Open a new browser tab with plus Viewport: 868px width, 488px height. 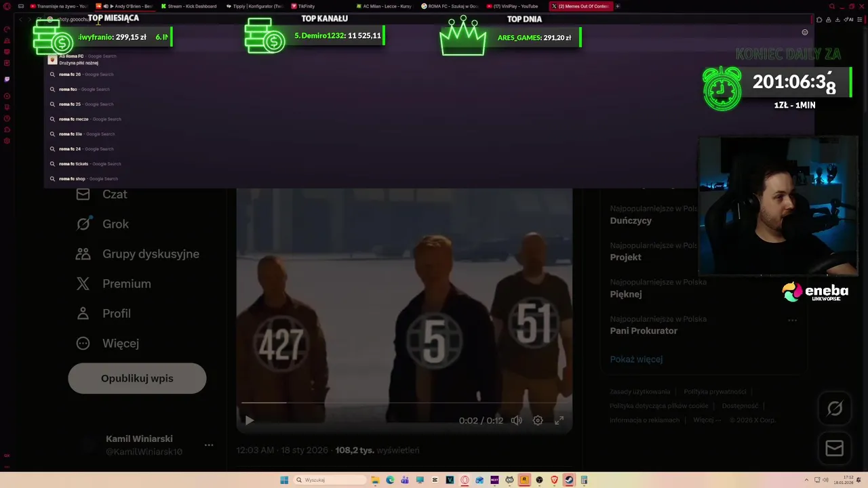[618, 6]
